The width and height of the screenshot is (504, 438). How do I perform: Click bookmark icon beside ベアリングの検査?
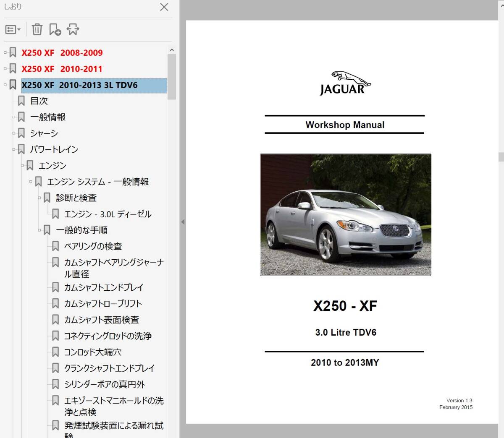55,246
